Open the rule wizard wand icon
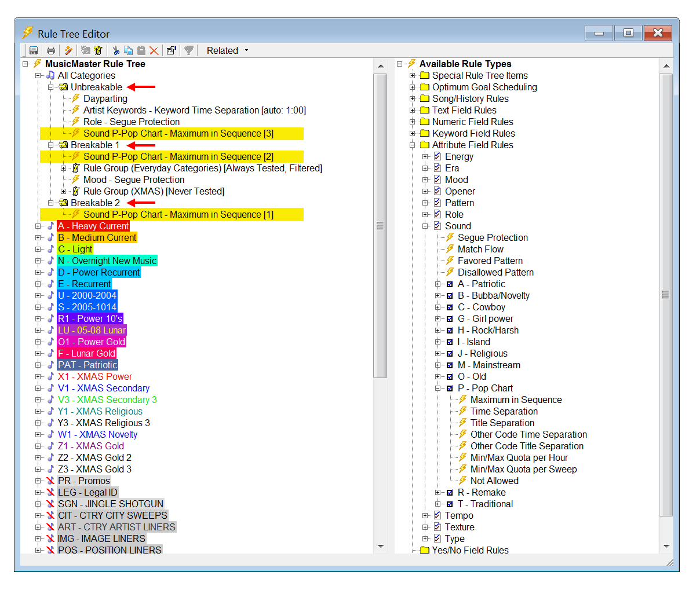The width and height of the screenshot is (700, 601). click(68, 50)
